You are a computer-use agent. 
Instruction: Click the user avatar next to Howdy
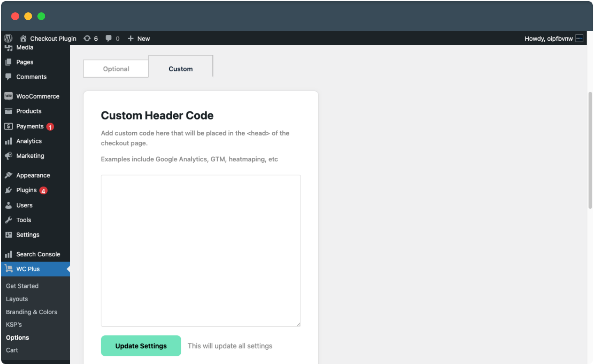579,38
